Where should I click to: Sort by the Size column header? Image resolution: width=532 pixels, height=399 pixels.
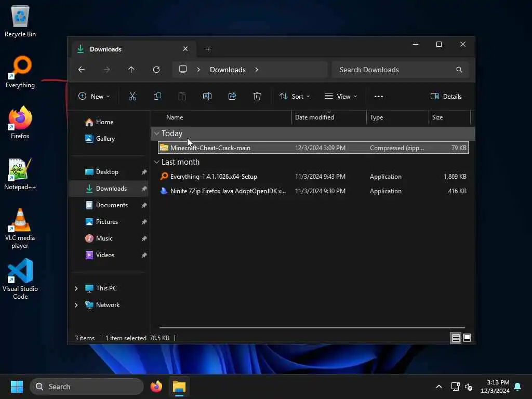449,117
